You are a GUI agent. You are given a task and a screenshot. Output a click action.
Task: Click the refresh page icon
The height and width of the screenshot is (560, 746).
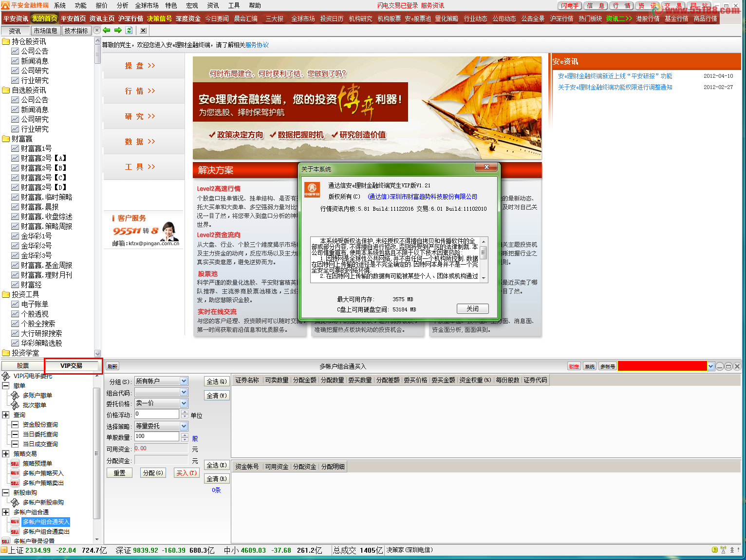click(129, 30)
